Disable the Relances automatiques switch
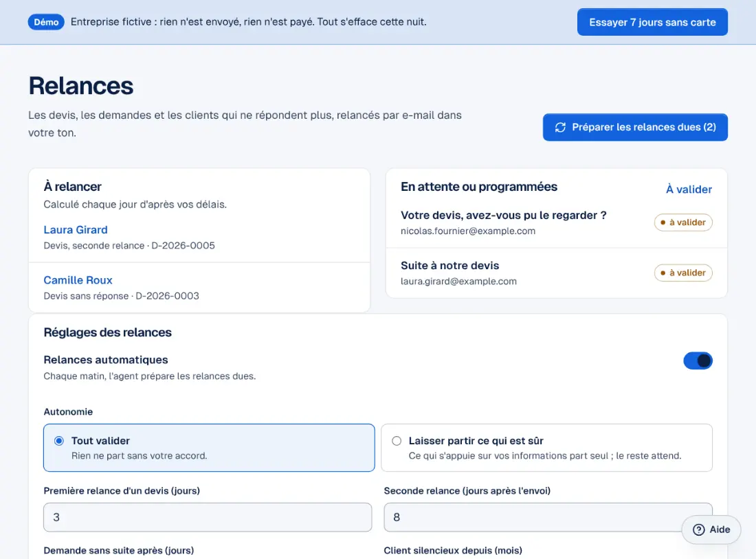756x559 pixels. click(698, 361)
